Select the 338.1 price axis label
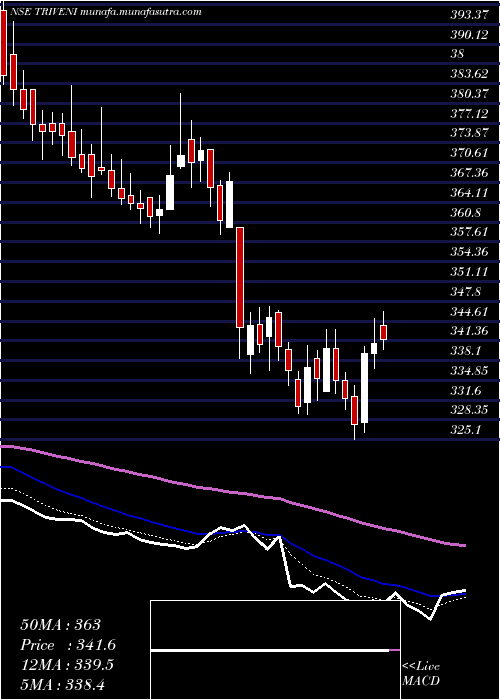Viewport: 500px width, 700px height. [x=467, y=351]
